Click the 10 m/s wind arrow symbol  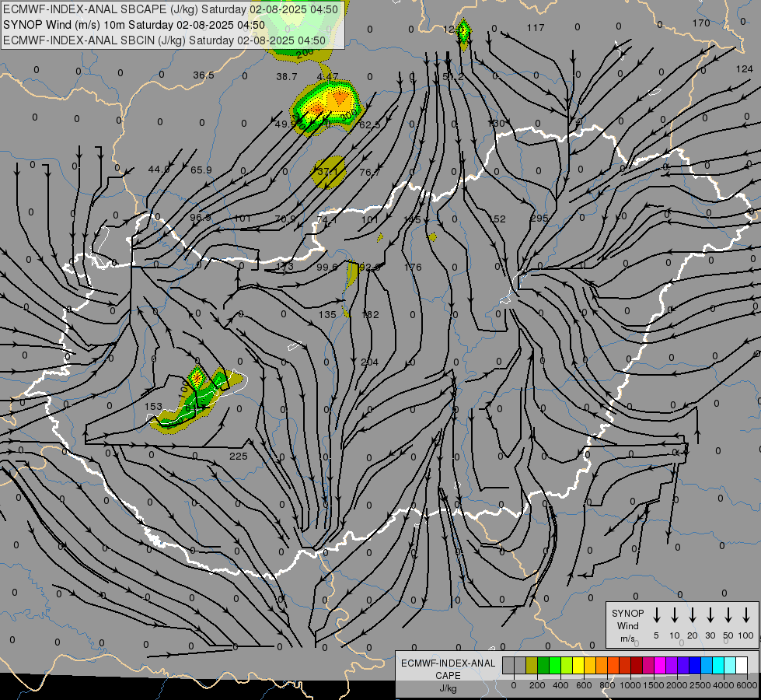click(x=674, y=615)
